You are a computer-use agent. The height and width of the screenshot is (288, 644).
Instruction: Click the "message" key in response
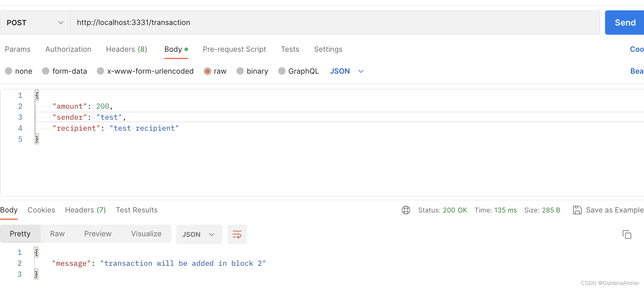[71, 263]
